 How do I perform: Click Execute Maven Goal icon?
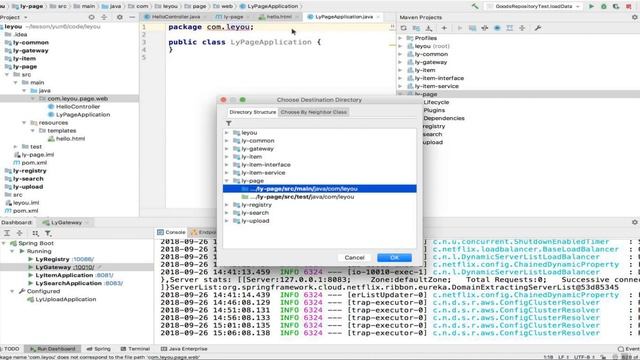472,28
